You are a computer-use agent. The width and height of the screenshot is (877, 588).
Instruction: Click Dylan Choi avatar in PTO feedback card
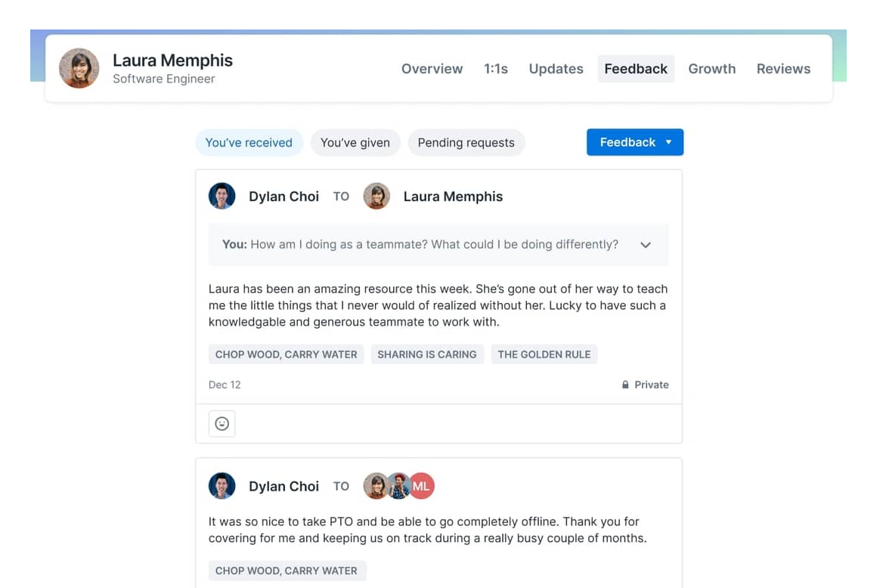222,486
